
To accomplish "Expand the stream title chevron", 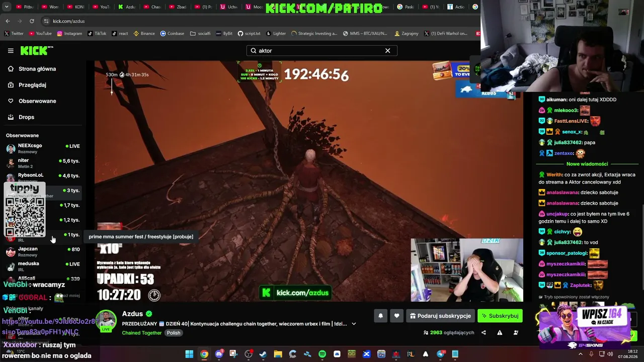I will coord(354,324).
